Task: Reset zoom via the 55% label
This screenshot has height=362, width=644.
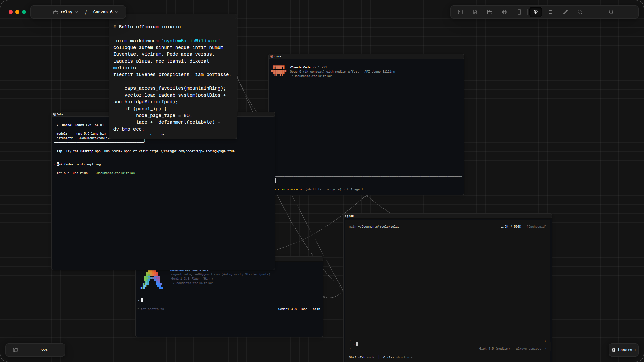Action: click(x=44, y=350)
